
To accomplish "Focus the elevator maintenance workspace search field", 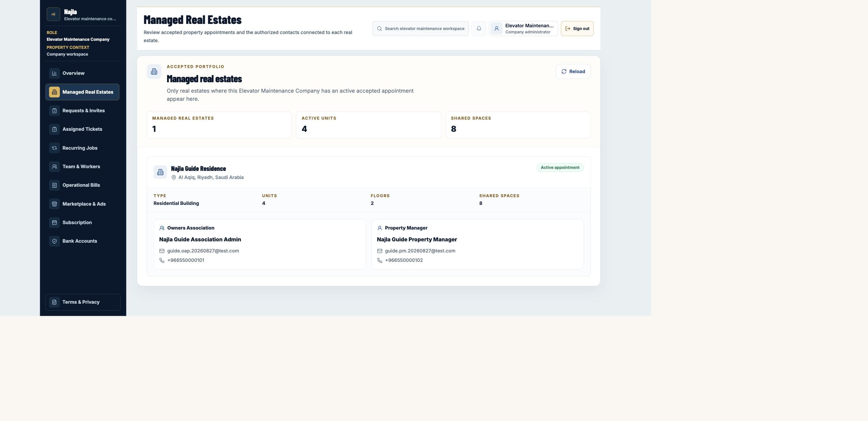I will (x=420, y=29).
